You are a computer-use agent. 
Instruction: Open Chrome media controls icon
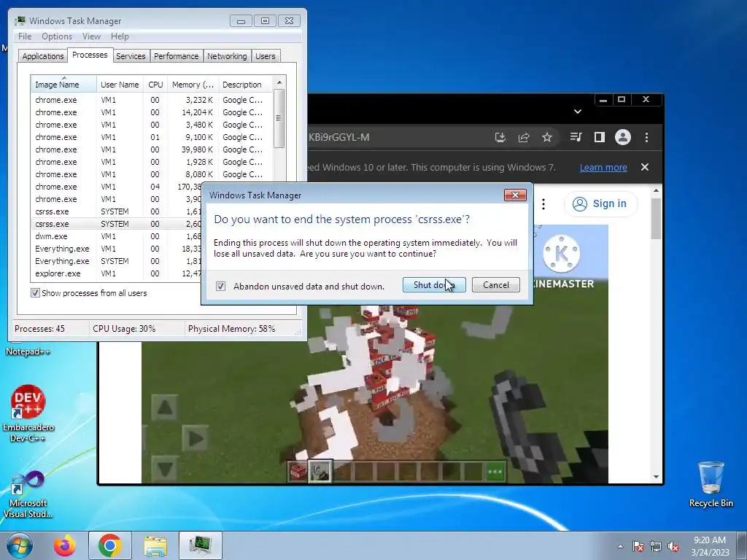(x=576, y=137)
